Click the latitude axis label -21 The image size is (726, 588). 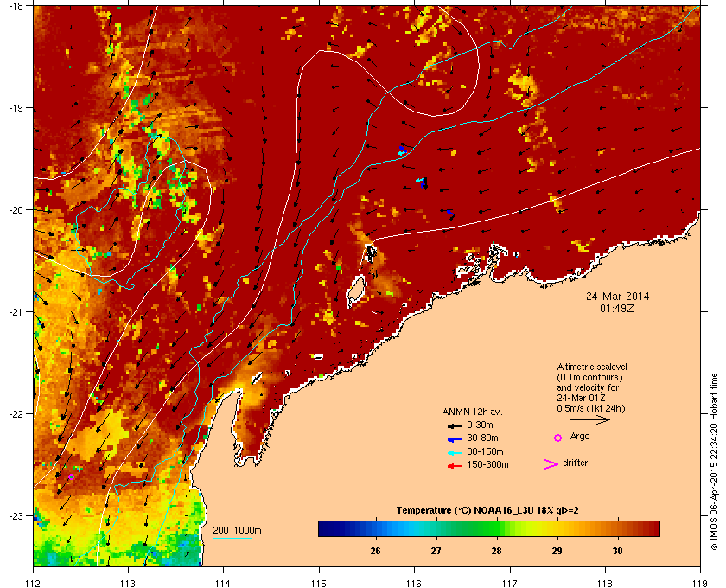[x=16, y=312]
